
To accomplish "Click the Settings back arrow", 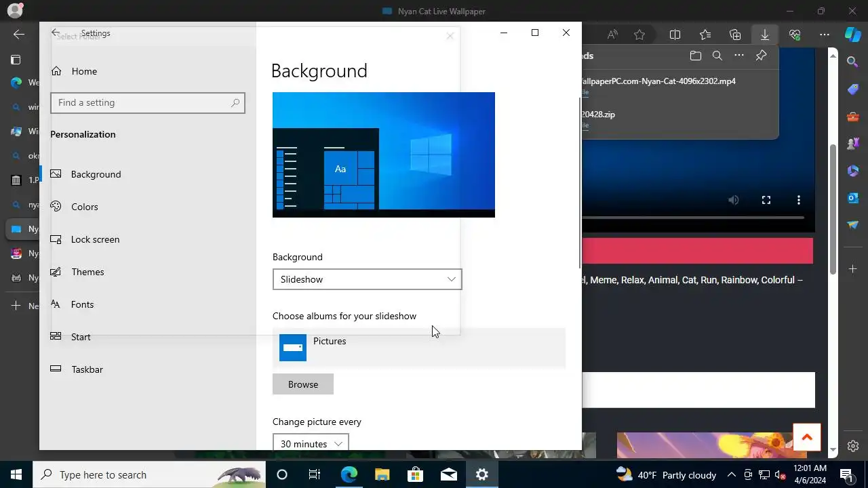I will tap(56, 33).
